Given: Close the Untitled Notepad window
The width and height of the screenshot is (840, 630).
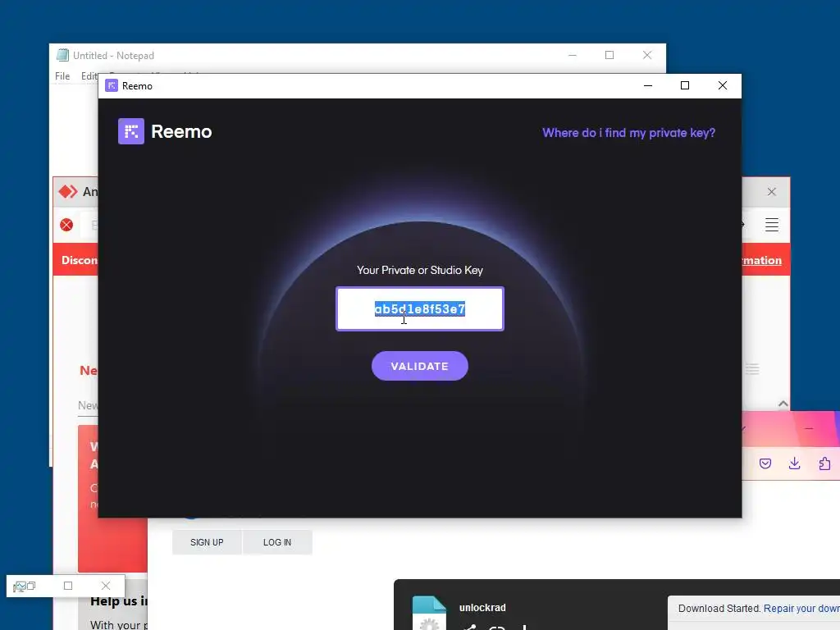Looking at the screenshot, I should [647, 55].
